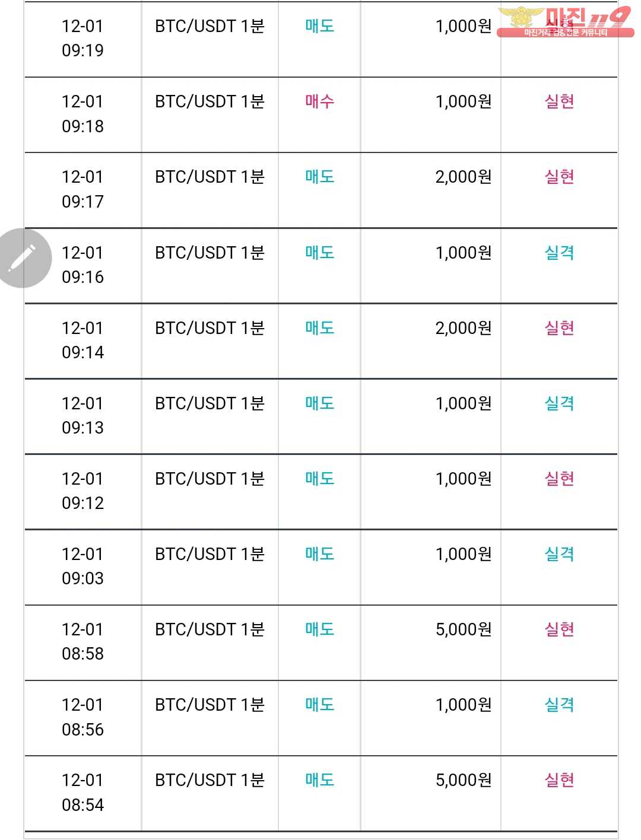Click 실격 status in the 08:56 row
The height and width of the screenshot is (840, 641).
click(559, 705)
